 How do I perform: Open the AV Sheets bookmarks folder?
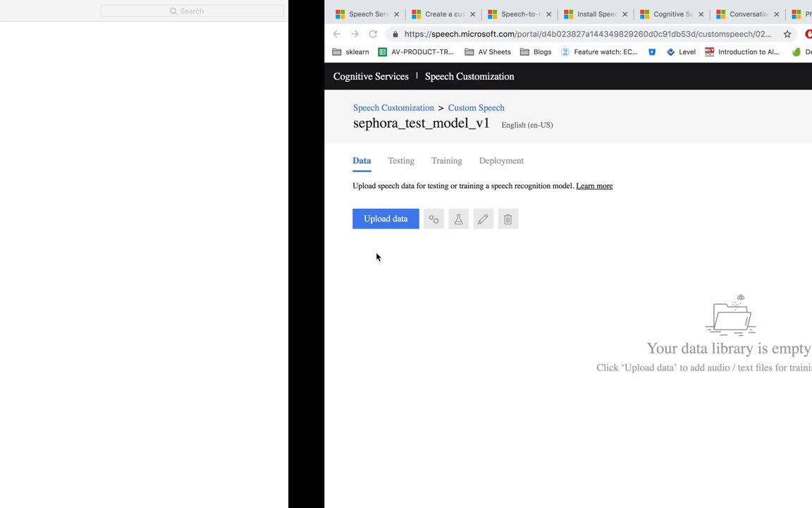(487, 52)
